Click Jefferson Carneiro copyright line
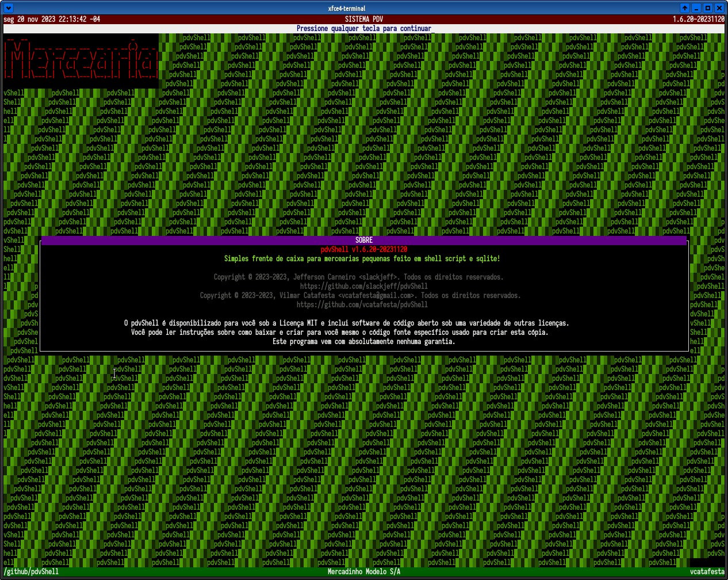The height and width of the screenshot is (580, 728). point(359,277)
